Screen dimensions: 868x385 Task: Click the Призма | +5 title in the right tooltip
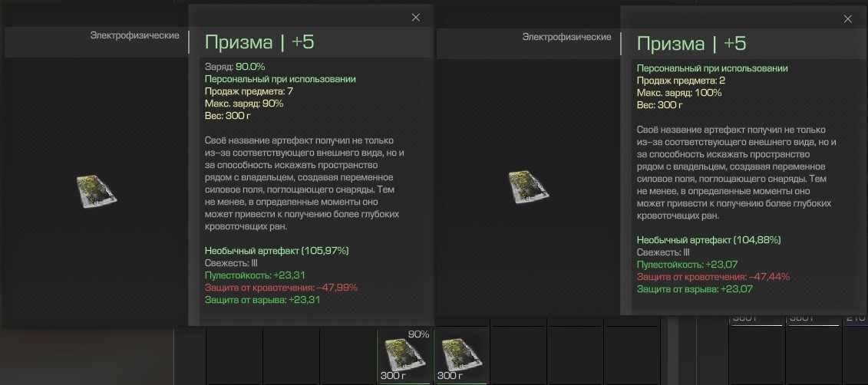pos(691,44)
